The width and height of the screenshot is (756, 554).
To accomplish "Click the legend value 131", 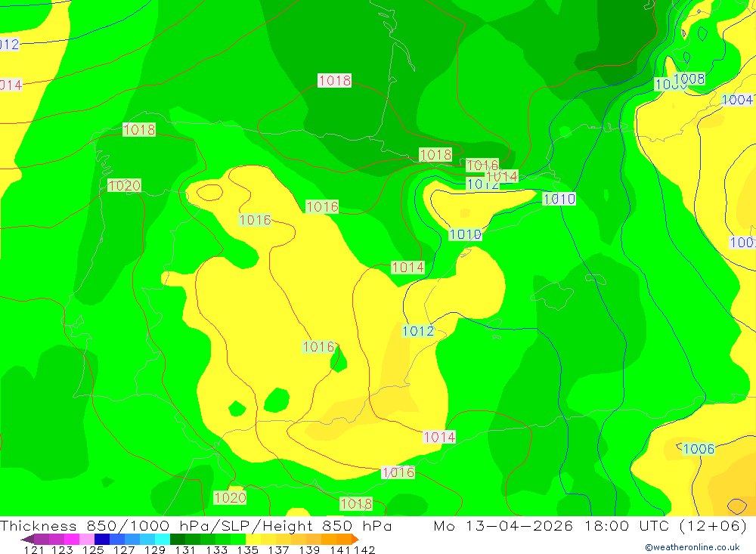I will pyautogui.click(x=185, y=549).
